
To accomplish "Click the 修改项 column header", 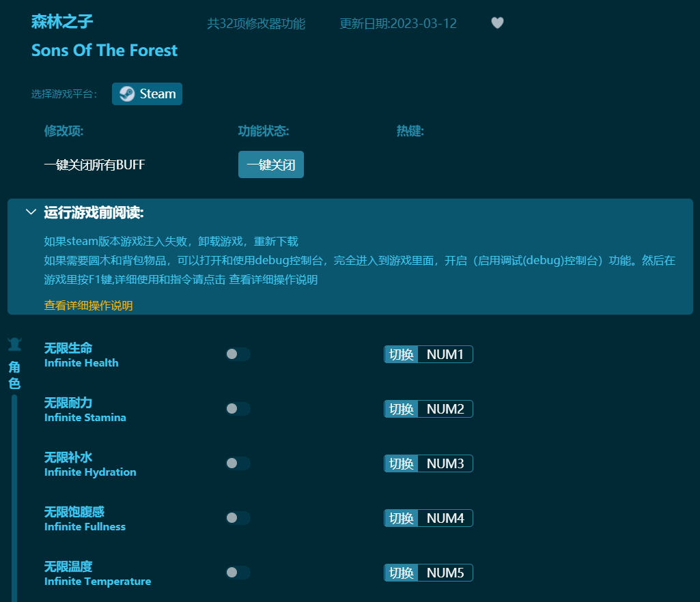I will tap(64, 131).
